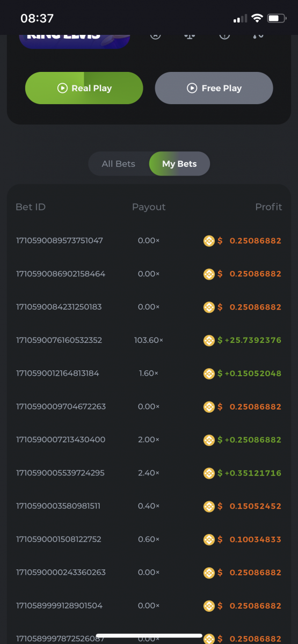The width and height of the screenshot is (298, 644).
Task: Select bet ID 1710590007213430400 row
Action: (149, 440)
